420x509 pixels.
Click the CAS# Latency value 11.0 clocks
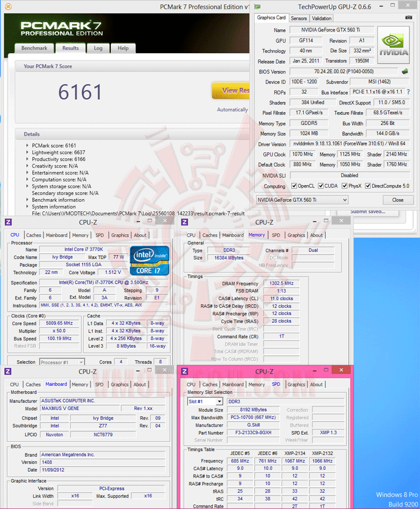281,298
